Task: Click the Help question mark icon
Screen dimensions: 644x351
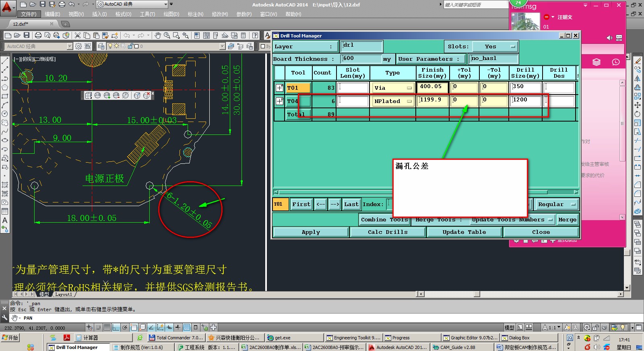Action: click(255, 35)
